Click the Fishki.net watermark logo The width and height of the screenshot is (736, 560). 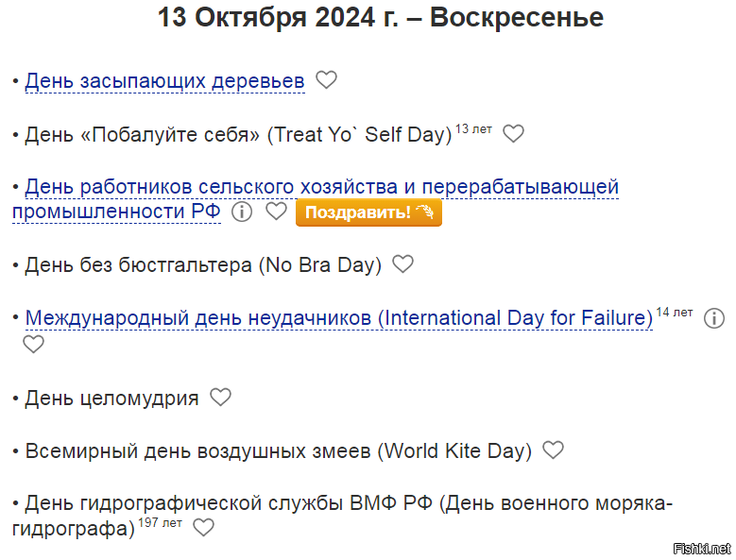[x=702, y=549]
